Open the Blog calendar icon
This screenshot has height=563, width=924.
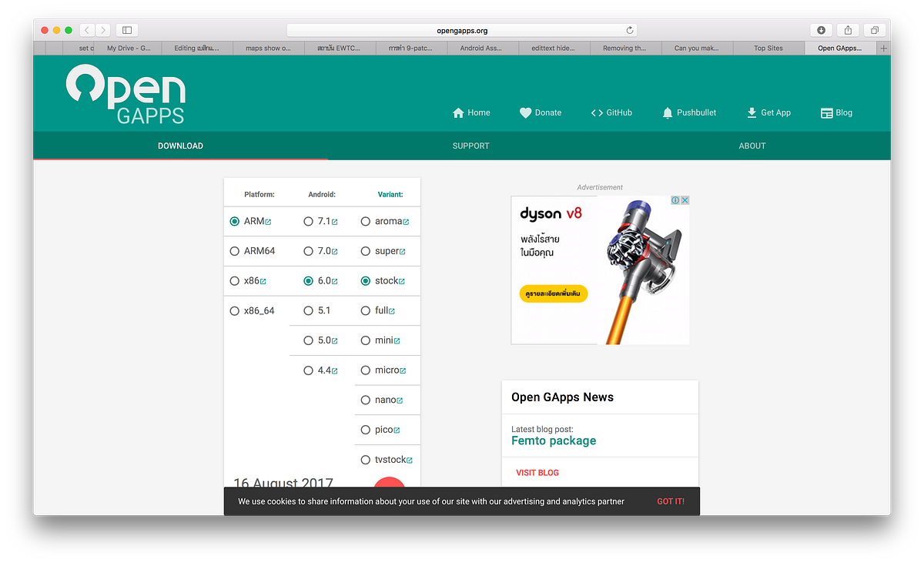pyautogui.click(x=823, y=112)
